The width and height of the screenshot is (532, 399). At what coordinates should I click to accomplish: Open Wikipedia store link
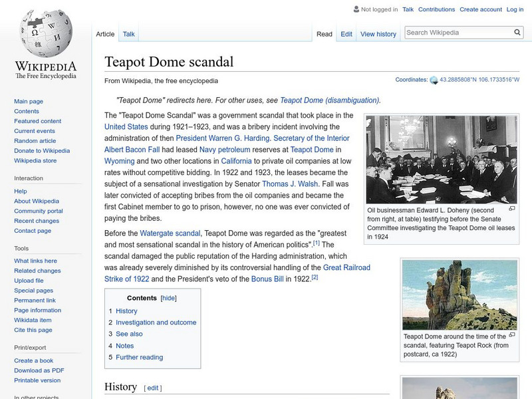pyautogui.click(x=35, y=160)
